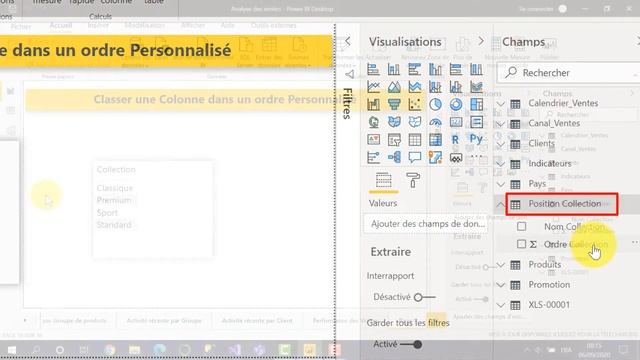Viewport: 640px width, 360px height.
Task: Open the Fichier menu
Action: tap(20, 27)
